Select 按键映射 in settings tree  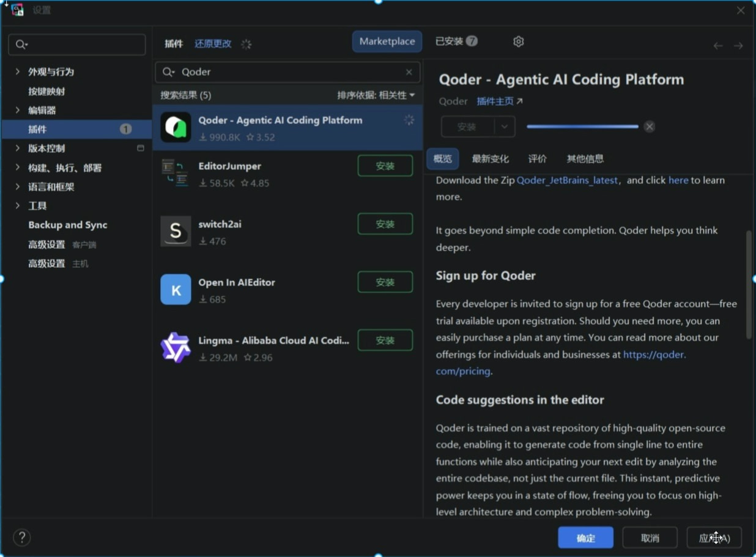point(46,91)
